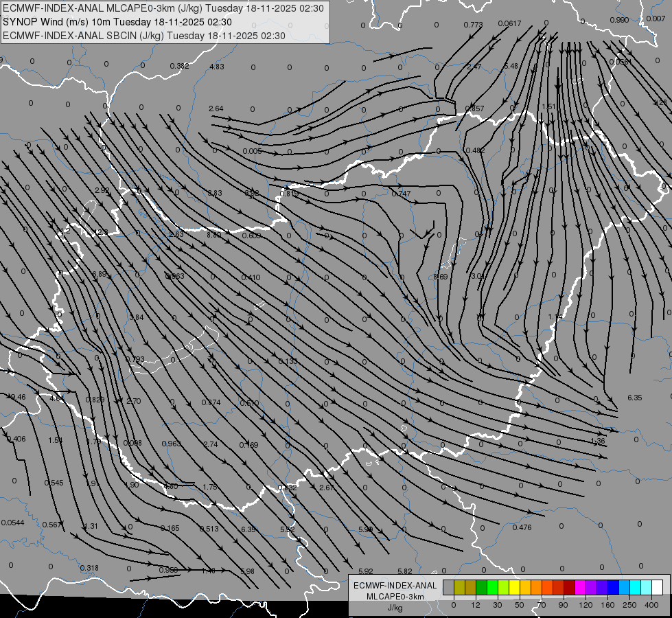This screenshot has height=618, width=672.
Task: Click the legend tick label 400
Action: pos(651,605)
